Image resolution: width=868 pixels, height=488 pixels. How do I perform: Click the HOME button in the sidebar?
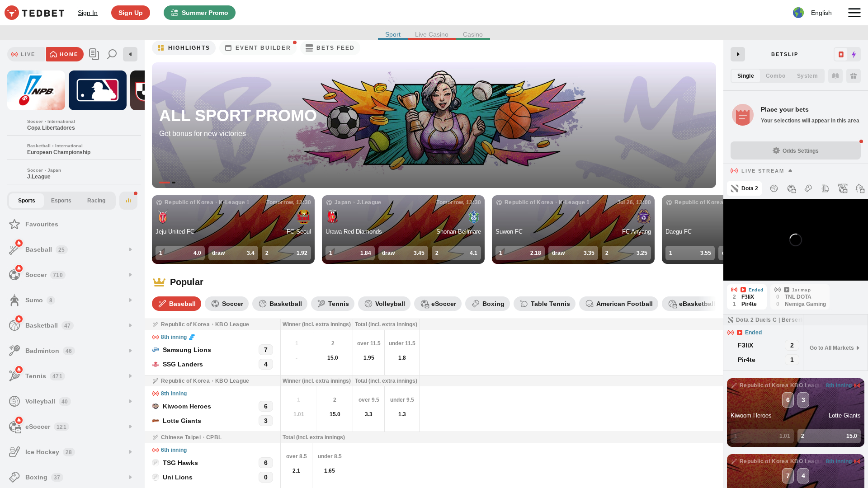tap(65, 54)
